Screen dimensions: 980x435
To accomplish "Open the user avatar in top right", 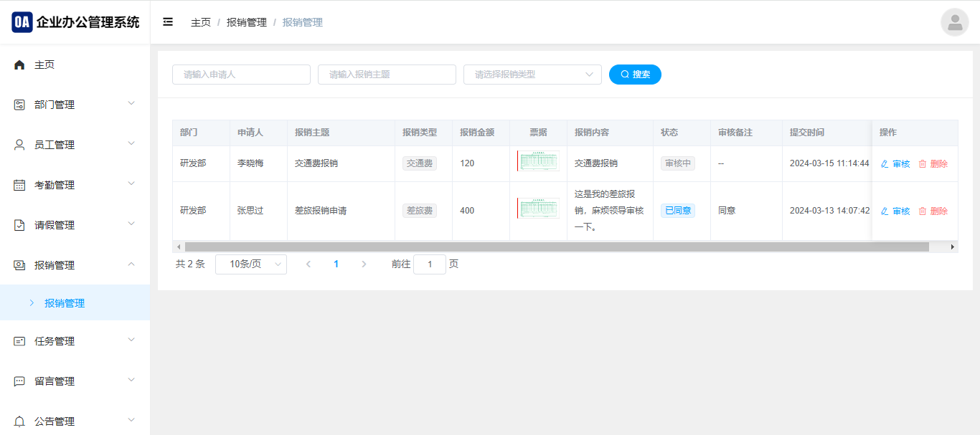I will (954, 22).
